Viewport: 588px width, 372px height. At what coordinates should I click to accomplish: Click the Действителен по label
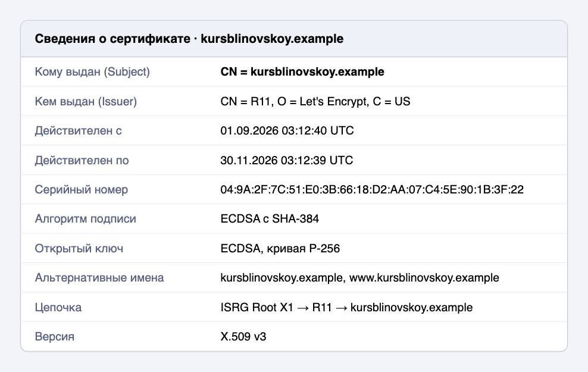point(82,160)
